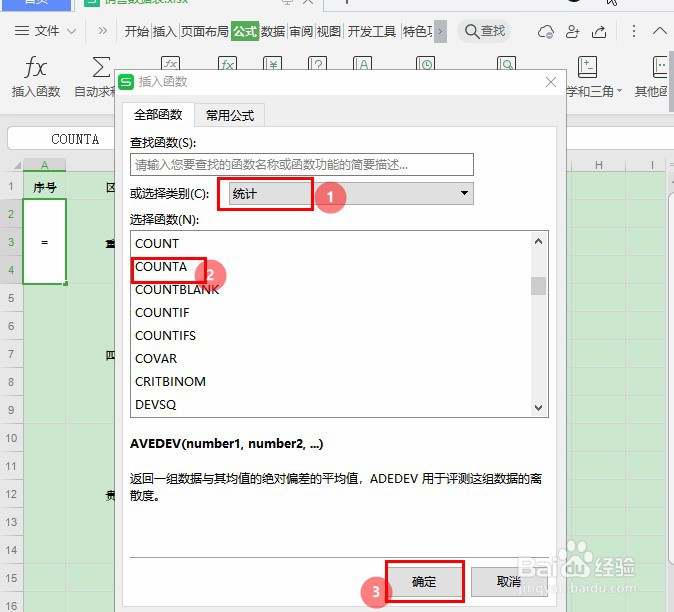
Task: Expand the double-chevron quick access toolbar
Action: point(102,31)
